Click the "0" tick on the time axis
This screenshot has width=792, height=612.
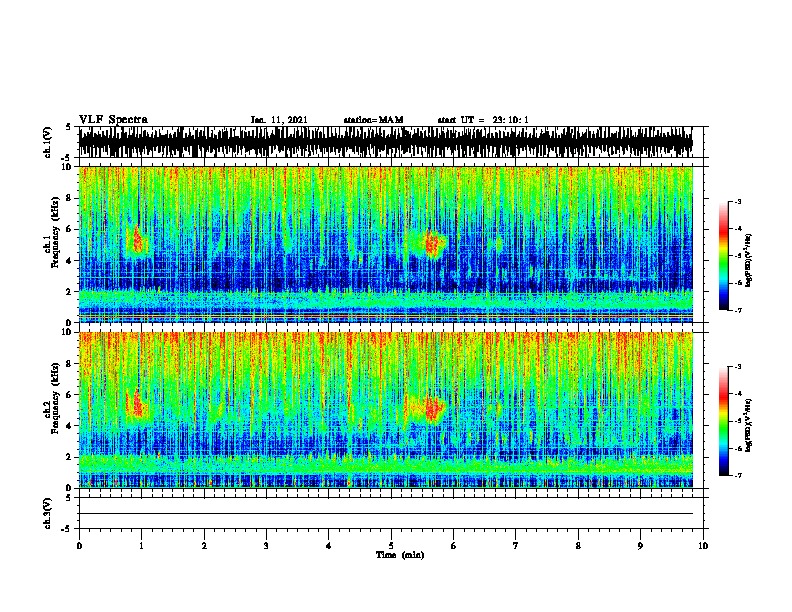pyautogui.click(x=79, y=546)
